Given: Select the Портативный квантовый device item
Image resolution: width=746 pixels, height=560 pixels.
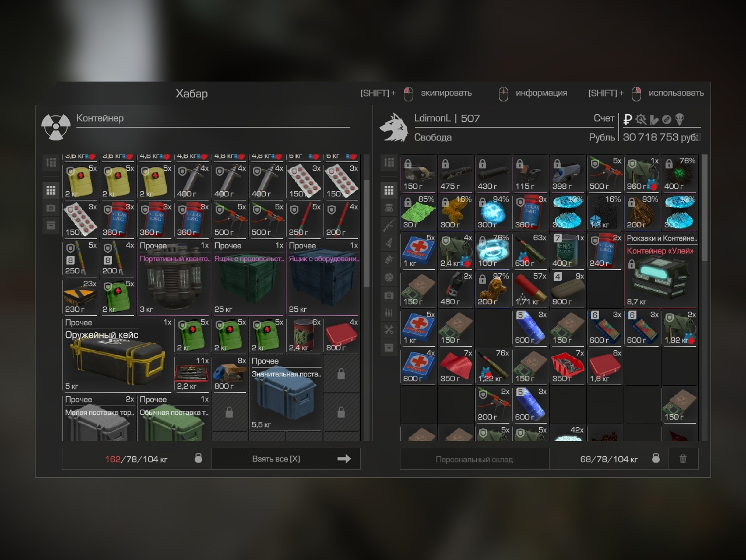Looking at the screenshot, I should point(174,277).
